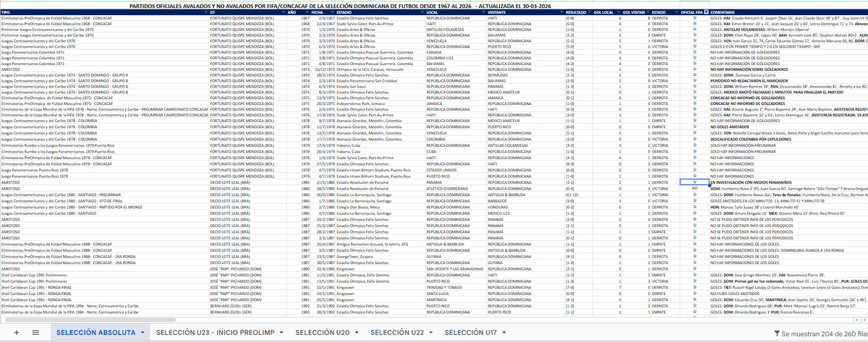Select 'SANTIAGO - PARTIDO POR EL BRONCE' tipo cell
This screenshot has height=342, width=868.
(x=103, y=208)
